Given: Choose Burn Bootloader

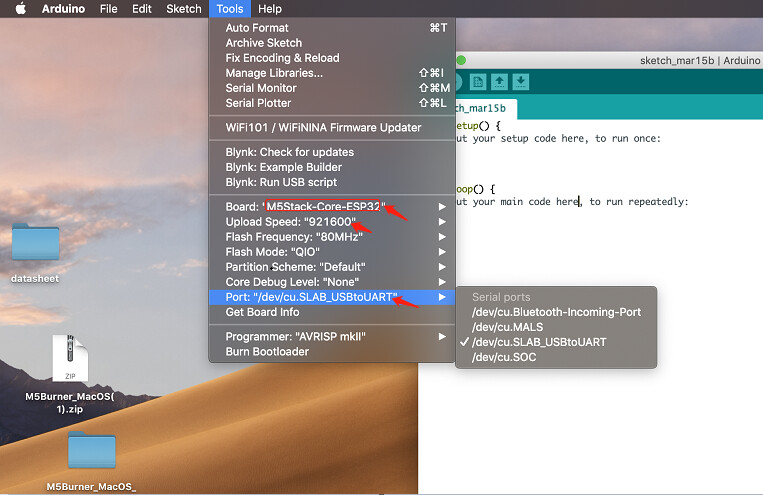Looking at the screenshot, I should (332, 351).
